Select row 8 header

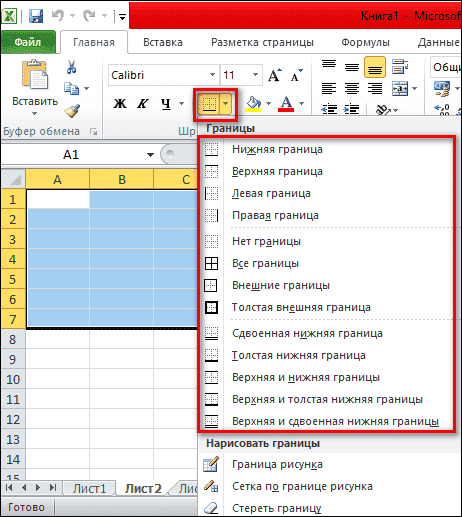(x=13, y=340)
